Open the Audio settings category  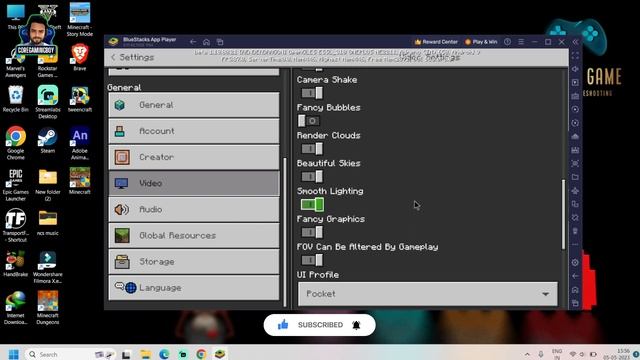(x=194, y=209)
